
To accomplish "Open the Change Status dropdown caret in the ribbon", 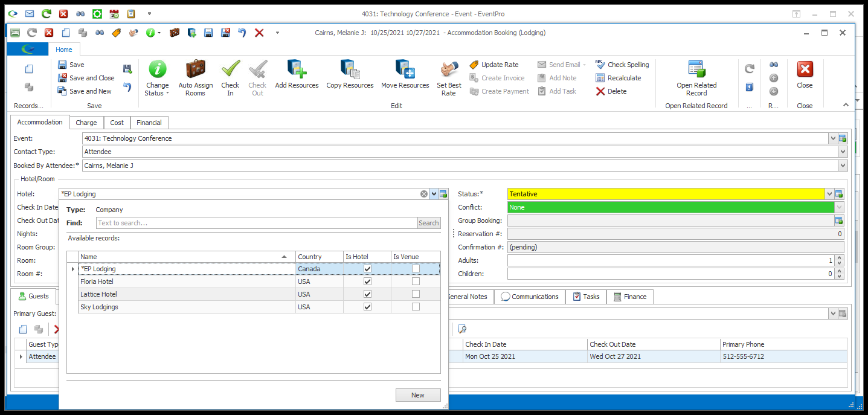I will (x=167, y=94).
